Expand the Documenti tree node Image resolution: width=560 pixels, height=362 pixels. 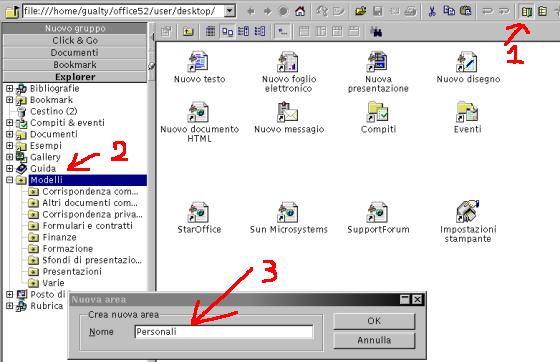tap(10, 134)
